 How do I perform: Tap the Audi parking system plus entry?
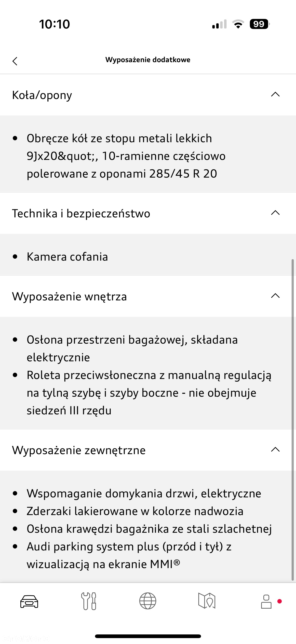[x=129, y=555]
